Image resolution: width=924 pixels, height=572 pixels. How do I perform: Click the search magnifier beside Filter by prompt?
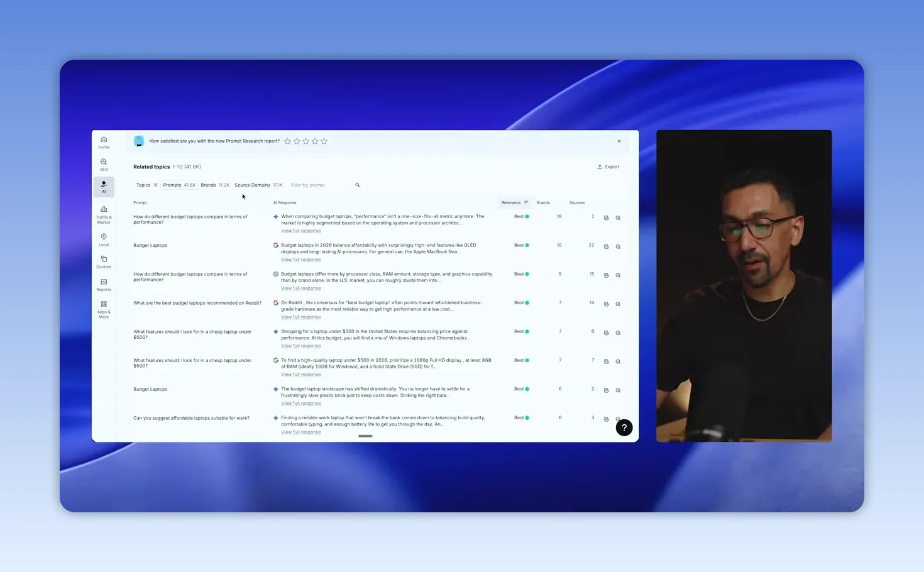[358, 185]
